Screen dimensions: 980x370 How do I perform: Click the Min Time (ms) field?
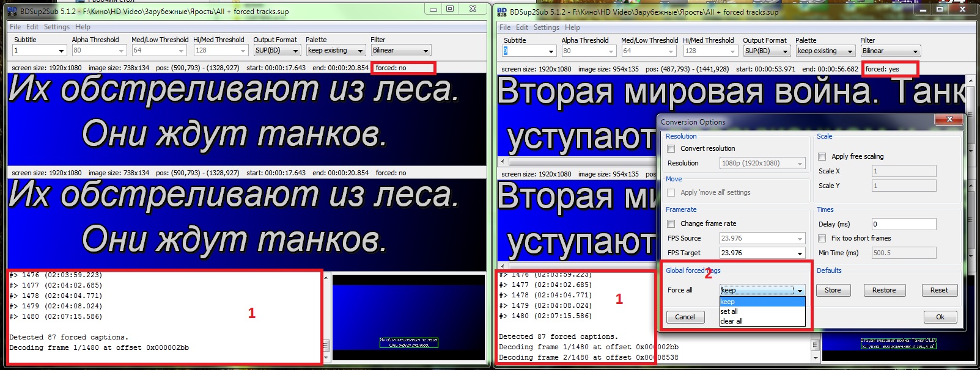[904, 253]
